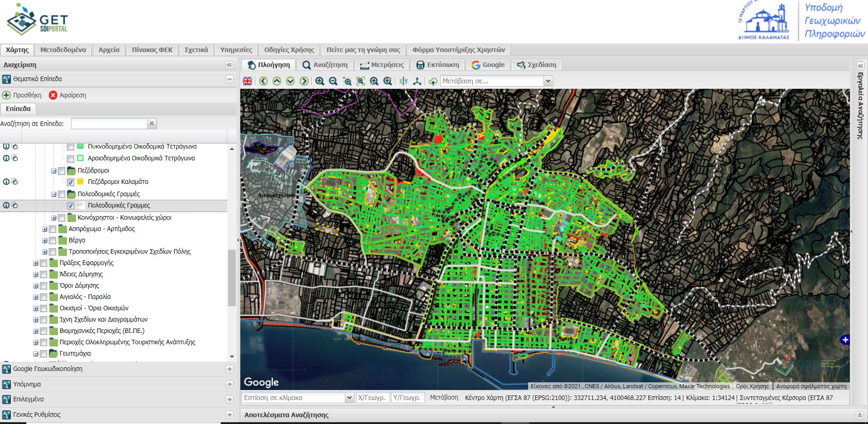Pan map right with the arrow icon
Viewport: 868px width, 424px height.
click(304, 81)
